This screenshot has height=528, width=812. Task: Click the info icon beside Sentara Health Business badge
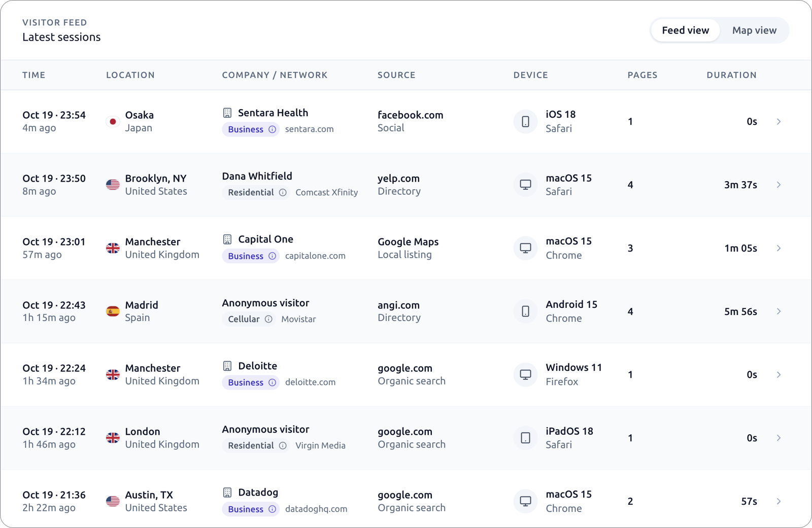pos(273,129)
